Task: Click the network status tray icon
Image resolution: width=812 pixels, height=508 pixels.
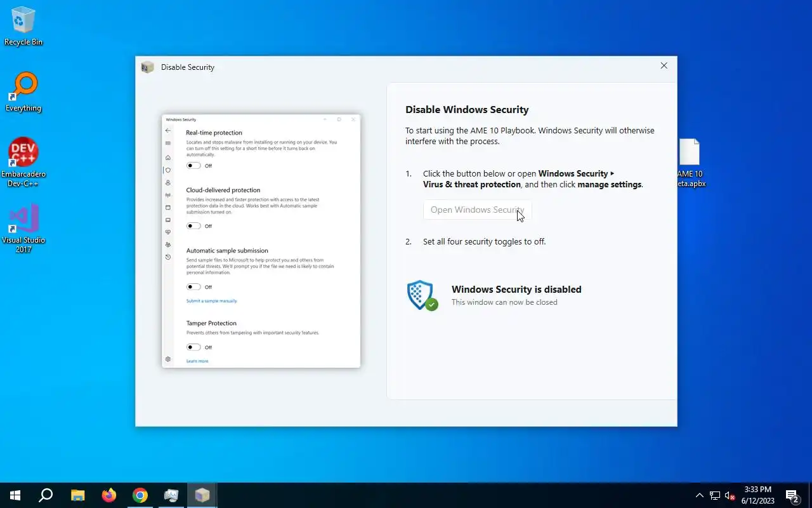Action: coord(715,495)
